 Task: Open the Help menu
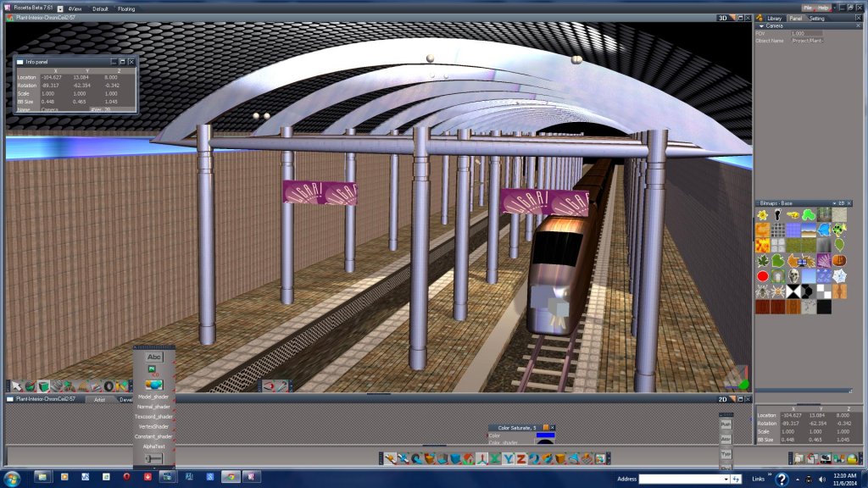pos(822,8)
